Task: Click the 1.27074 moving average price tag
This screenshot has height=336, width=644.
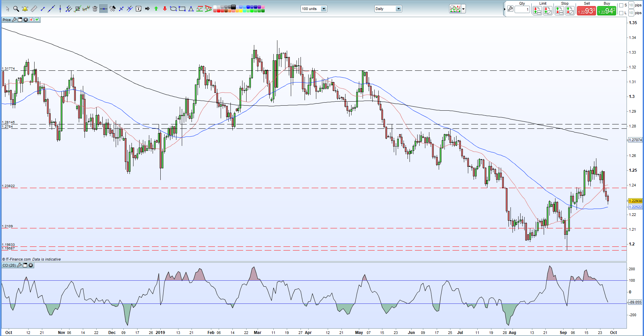Action: [x=635, y=140]
